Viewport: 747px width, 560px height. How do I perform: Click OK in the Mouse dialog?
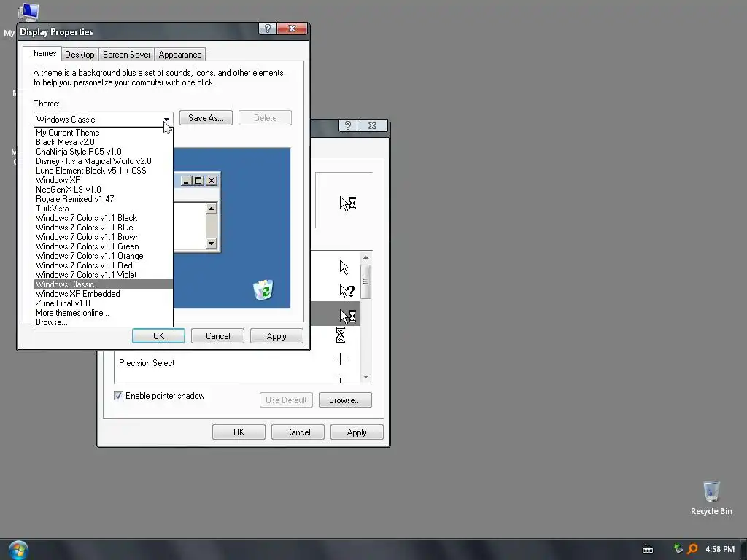(x=239, y=432)
